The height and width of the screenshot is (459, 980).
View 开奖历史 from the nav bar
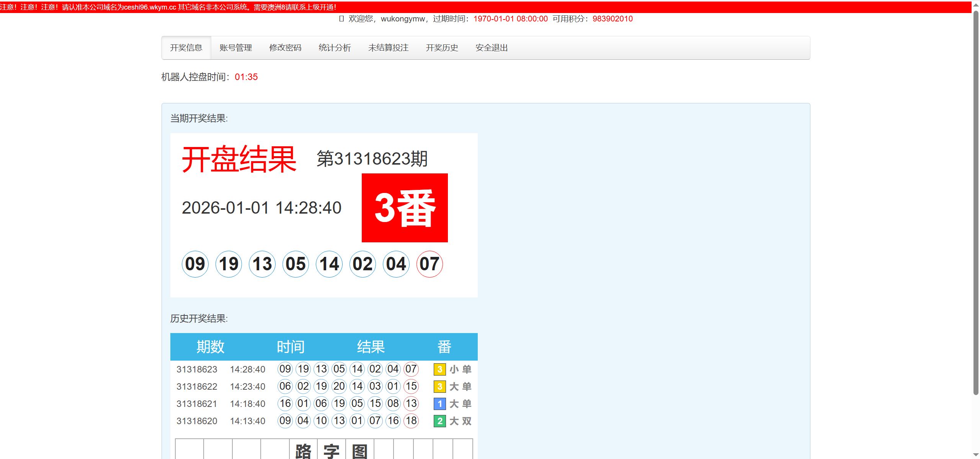pyautogui.click(x=442, y=48)
